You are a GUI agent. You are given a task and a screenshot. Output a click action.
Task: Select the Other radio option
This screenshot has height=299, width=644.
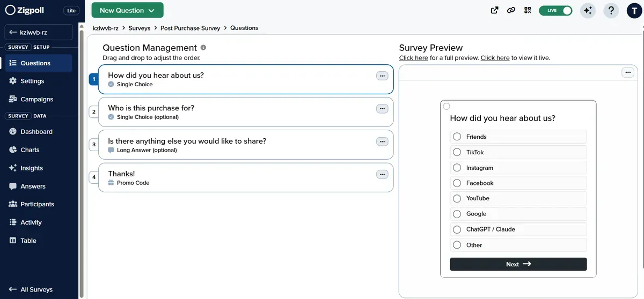457,245
